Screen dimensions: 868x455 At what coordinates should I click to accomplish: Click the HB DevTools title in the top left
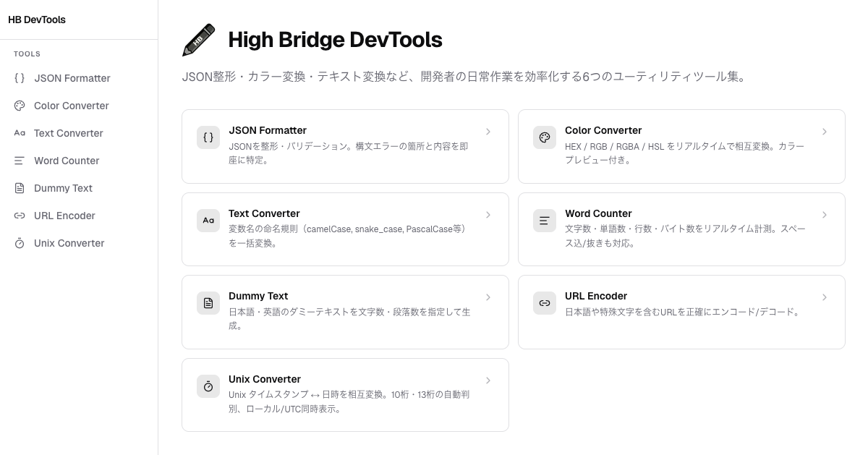click(x=35, y=20)
